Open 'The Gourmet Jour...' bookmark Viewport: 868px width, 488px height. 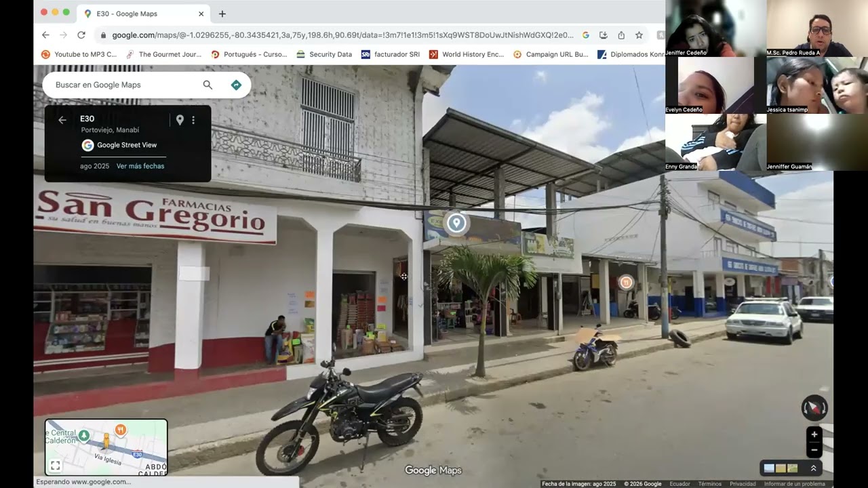click(x=164, y=54)
